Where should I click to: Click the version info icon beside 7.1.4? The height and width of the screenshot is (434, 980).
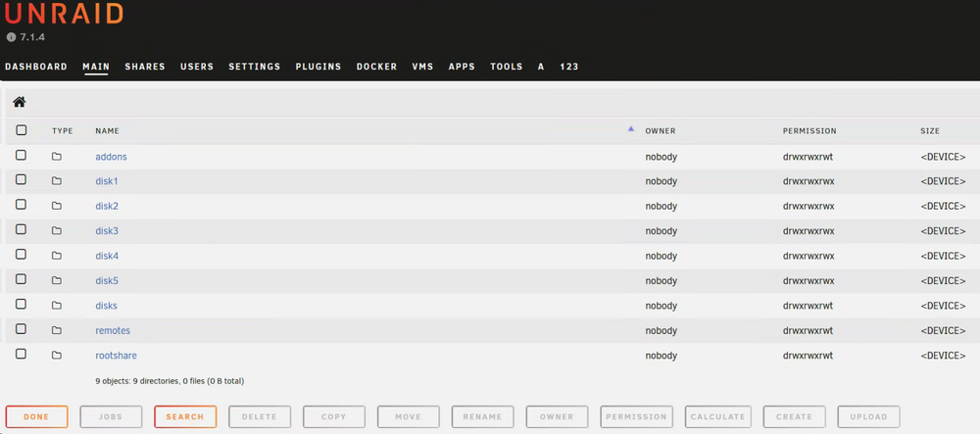[11, 37]
